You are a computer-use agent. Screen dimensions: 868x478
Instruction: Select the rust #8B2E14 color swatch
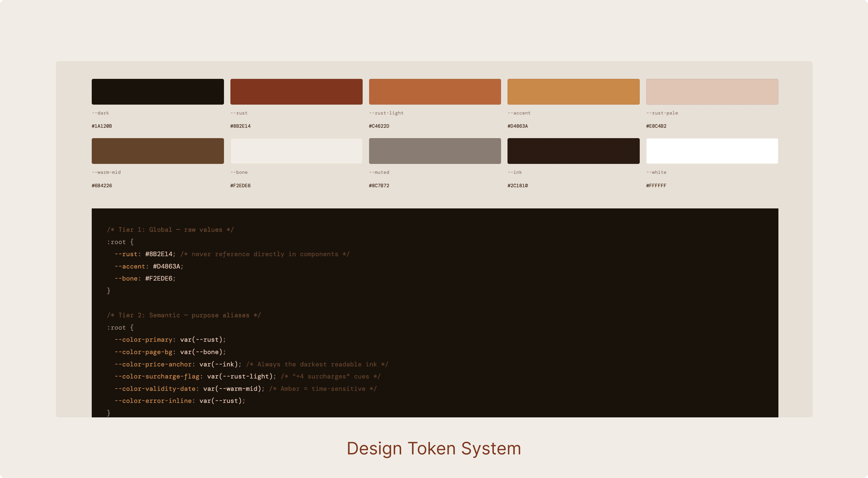tap(296, 92)
